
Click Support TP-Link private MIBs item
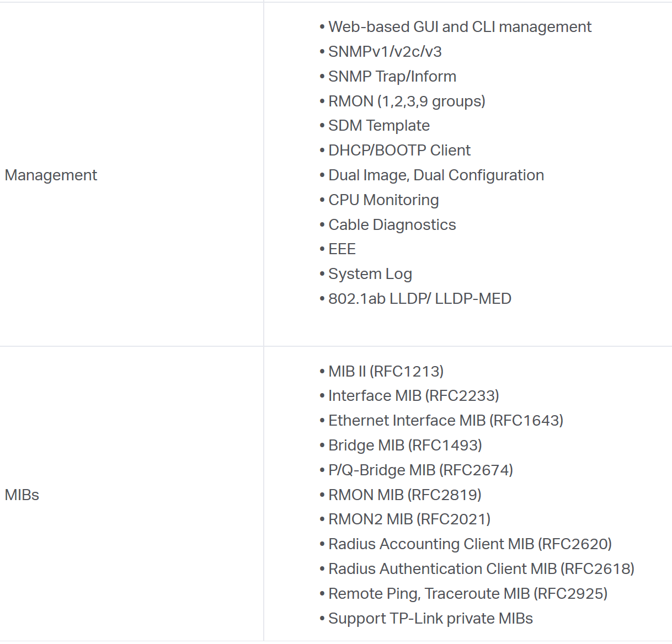click(430, 619)
